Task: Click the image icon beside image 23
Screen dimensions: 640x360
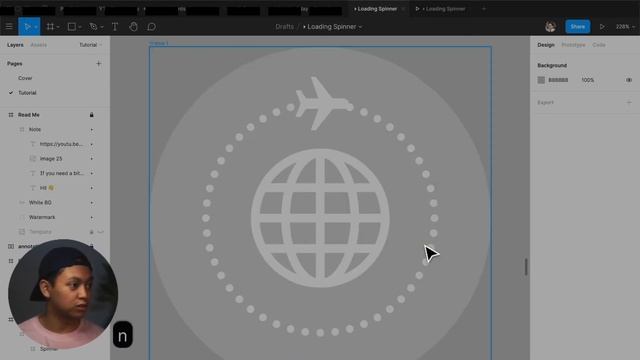Action: (33, 159)
